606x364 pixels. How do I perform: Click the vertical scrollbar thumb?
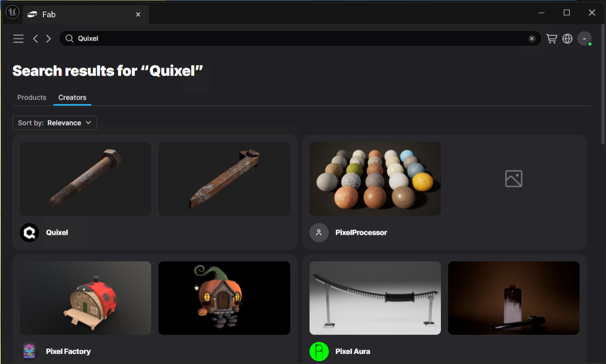click(603, 85)
